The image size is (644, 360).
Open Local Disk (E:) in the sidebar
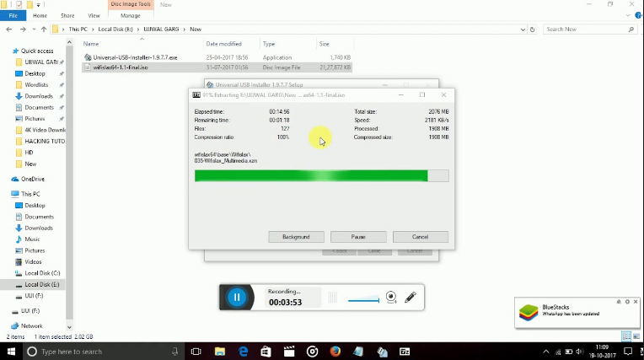pyautogui.click(x=42, y=284)
